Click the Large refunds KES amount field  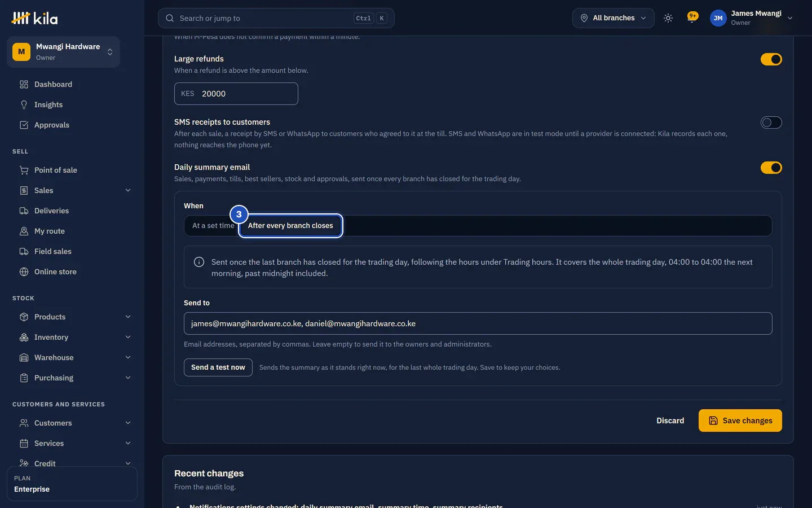point(236,94)
